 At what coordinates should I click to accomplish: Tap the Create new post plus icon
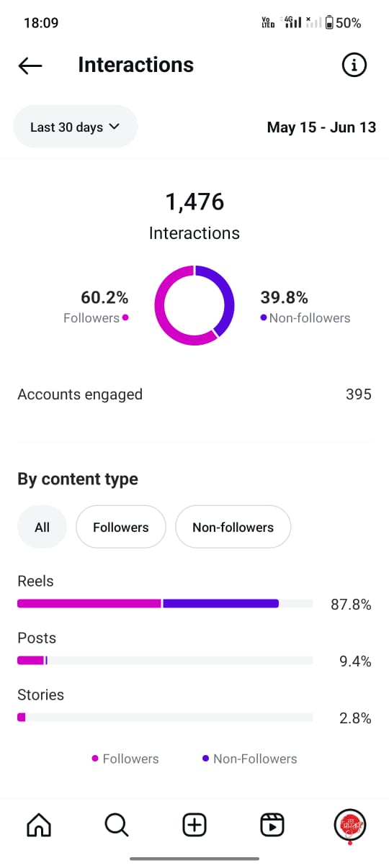pyautogui.click(x=194, y=825)
